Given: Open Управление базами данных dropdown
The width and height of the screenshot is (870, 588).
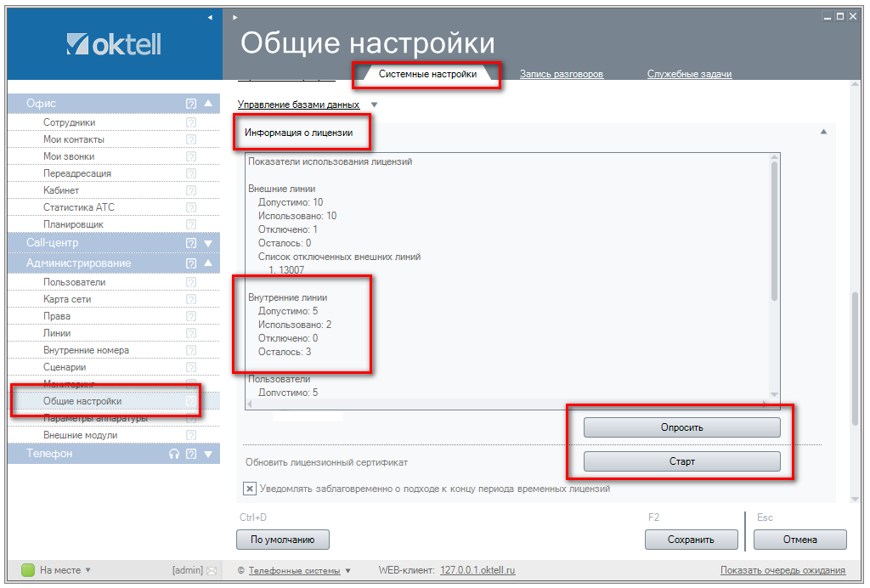Looking at the screenshot, I should (375, 105).
